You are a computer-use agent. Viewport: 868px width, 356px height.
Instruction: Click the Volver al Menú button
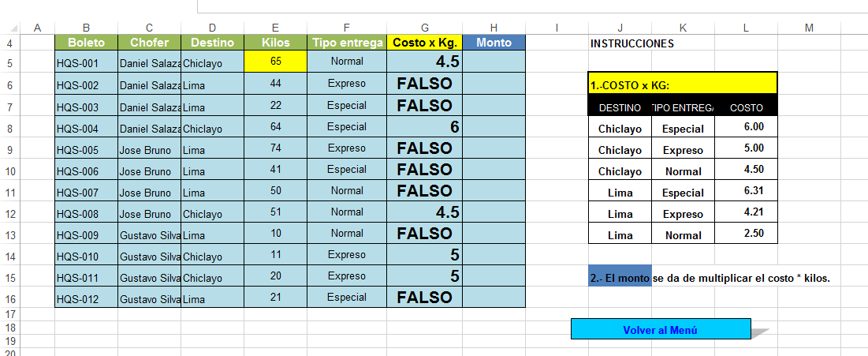[661, 329]
